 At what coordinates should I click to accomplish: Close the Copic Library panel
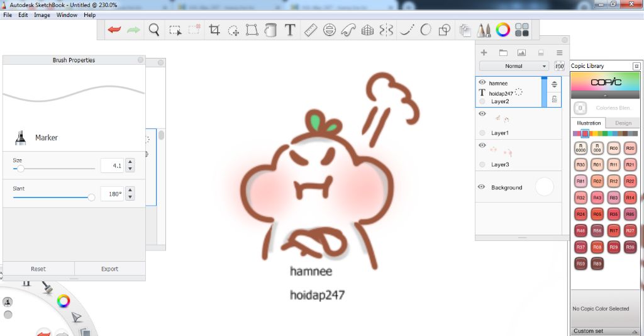tap(636, 66)
